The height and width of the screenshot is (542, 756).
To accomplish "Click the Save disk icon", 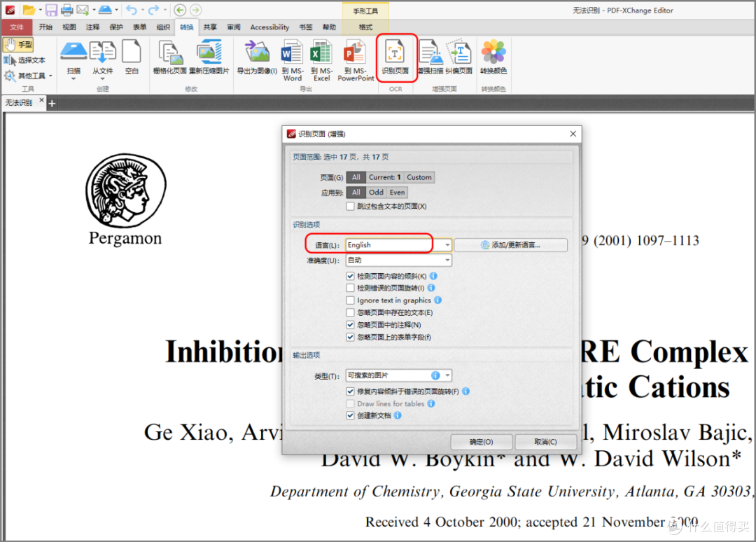I will [51, 10].
